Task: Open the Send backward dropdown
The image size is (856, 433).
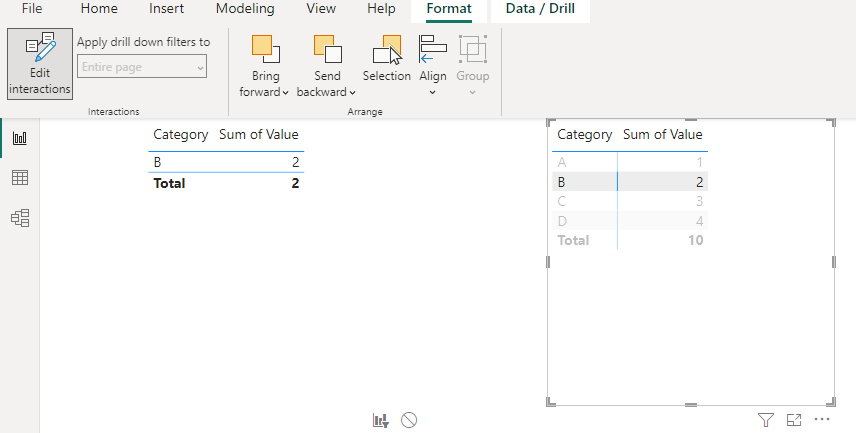Action: [326, 66]
